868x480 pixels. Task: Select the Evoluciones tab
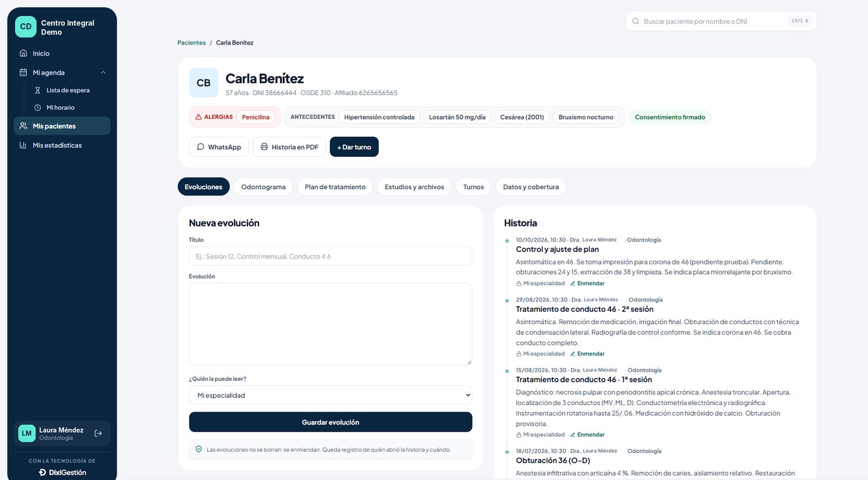pyautogui.click(x=203, y=187)
